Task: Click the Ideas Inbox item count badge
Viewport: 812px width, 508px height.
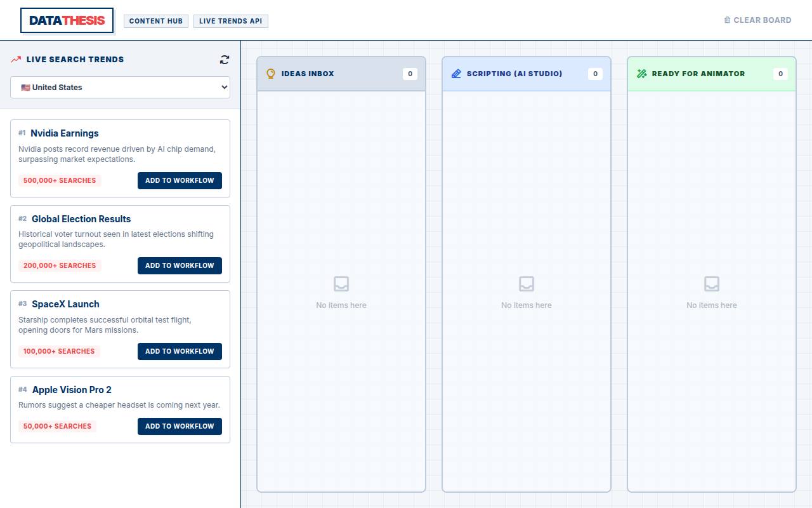Action: (410, 74)
